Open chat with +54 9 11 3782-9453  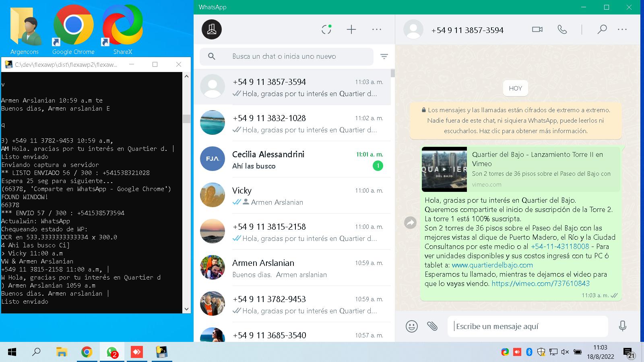(x=292, y=304)
